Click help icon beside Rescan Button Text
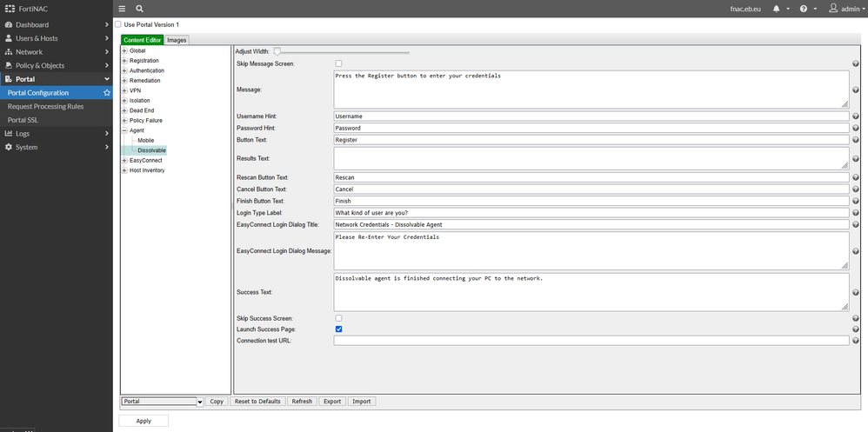This screenshot has width=868, height=432. (x=855, y=177)
